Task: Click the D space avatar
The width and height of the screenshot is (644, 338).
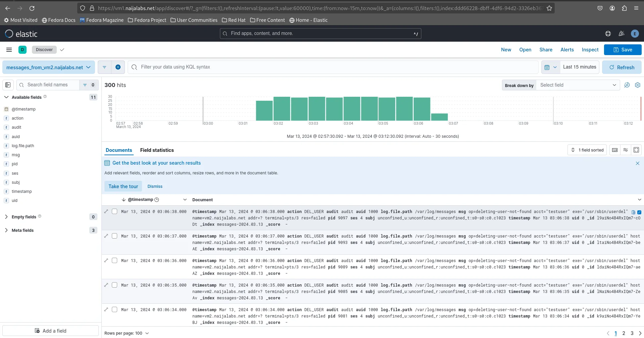Action: [x=22, y=50]
